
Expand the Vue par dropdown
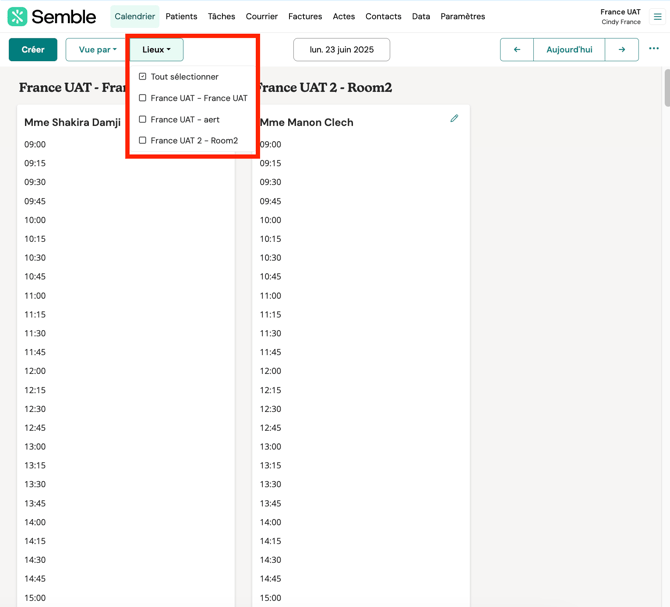97,49
